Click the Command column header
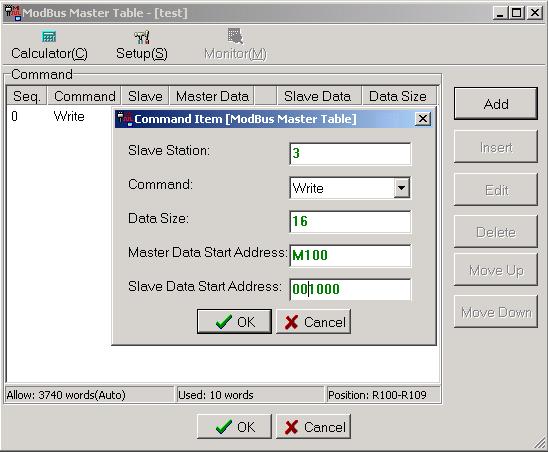This screenshot has width=548, height=452. pos(84,96)
